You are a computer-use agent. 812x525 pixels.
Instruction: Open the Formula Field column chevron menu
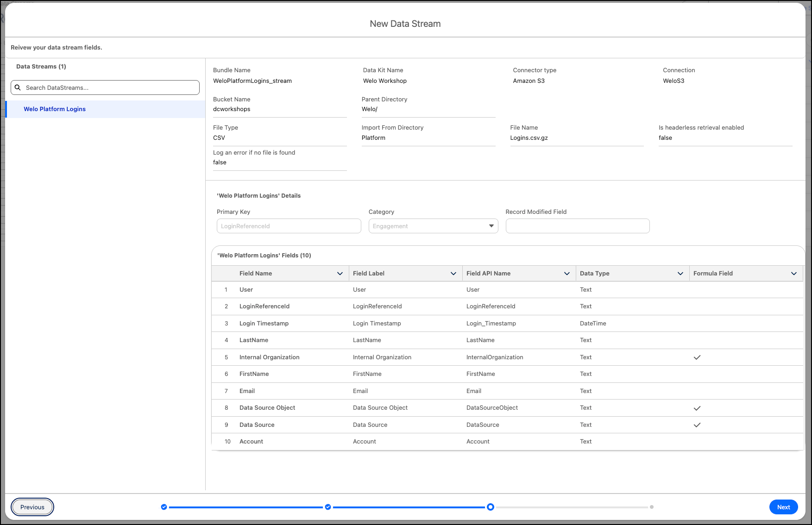tap(794, 274)
